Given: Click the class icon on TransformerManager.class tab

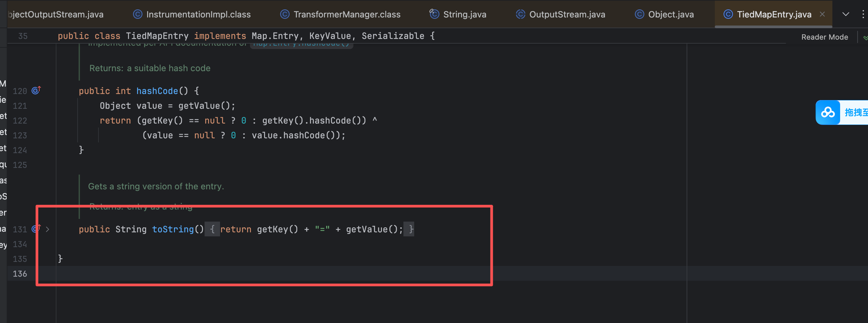Looking at the screenshot, I should 285,14.
